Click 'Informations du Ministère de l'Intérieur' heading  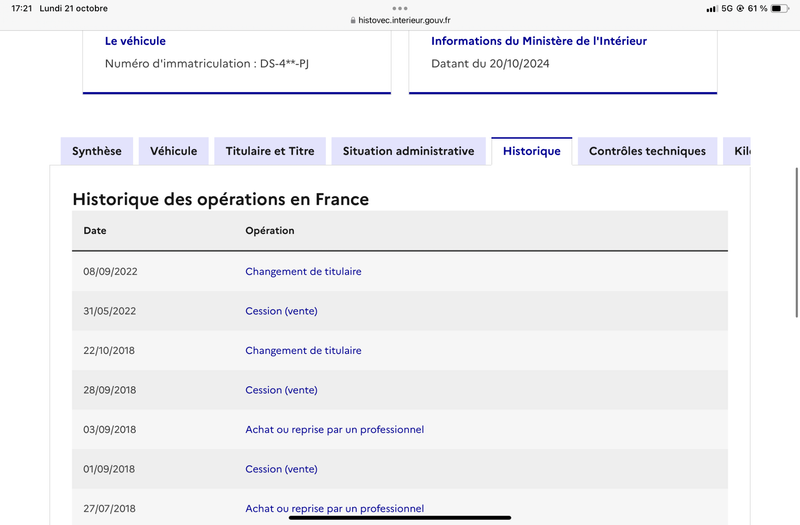pos(539,41)
